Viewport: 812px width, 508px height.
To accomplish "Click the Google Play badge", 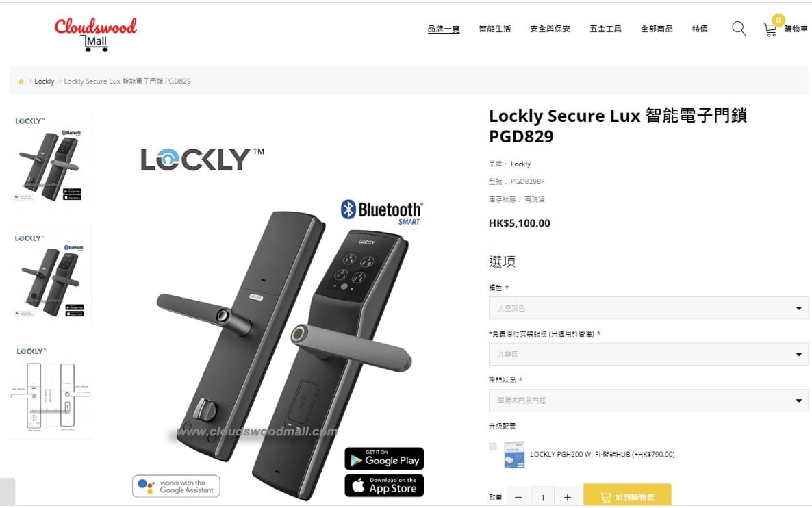I will click(384, 459).
